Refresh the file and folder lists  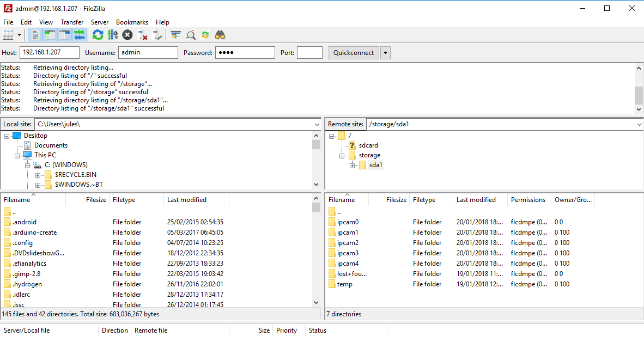98,35
